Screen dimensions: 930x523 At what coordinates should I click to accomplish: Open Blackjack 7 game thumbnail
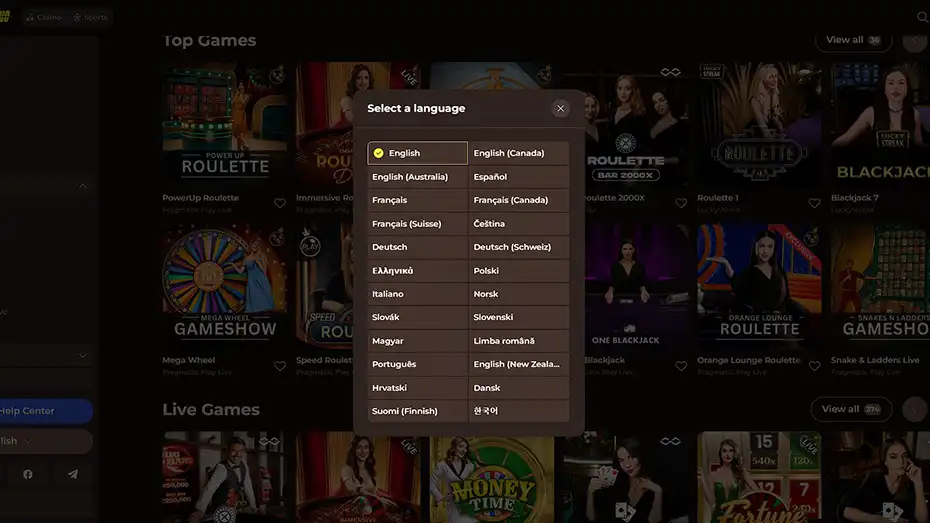point(880,125)
